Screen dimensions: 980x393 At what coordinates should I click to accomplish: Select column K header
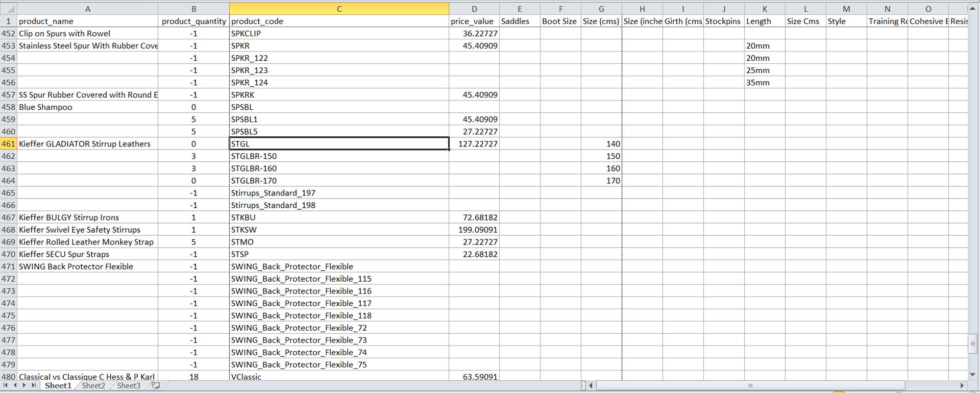click(765, 9)
